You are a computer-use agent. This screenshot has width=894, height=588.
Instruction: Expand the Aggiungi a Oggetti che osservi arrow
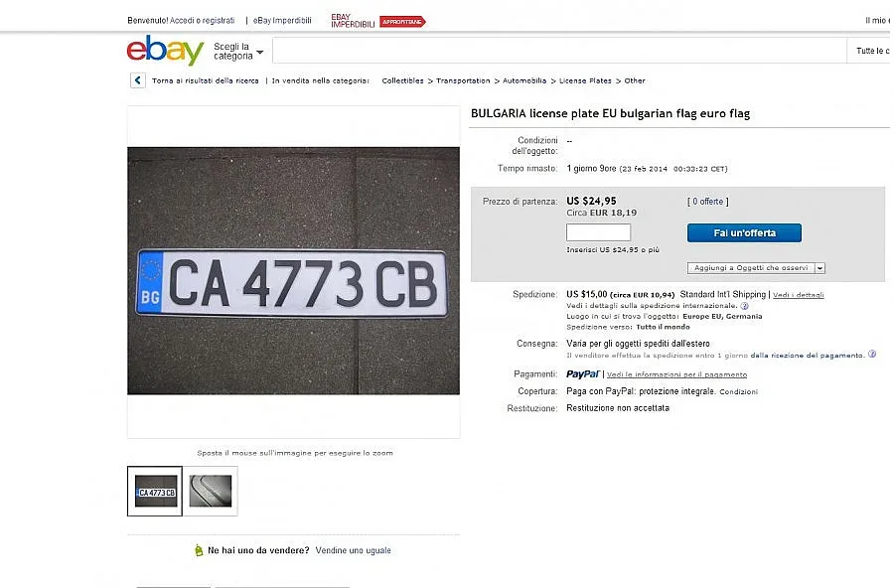(x=819, y=268)
